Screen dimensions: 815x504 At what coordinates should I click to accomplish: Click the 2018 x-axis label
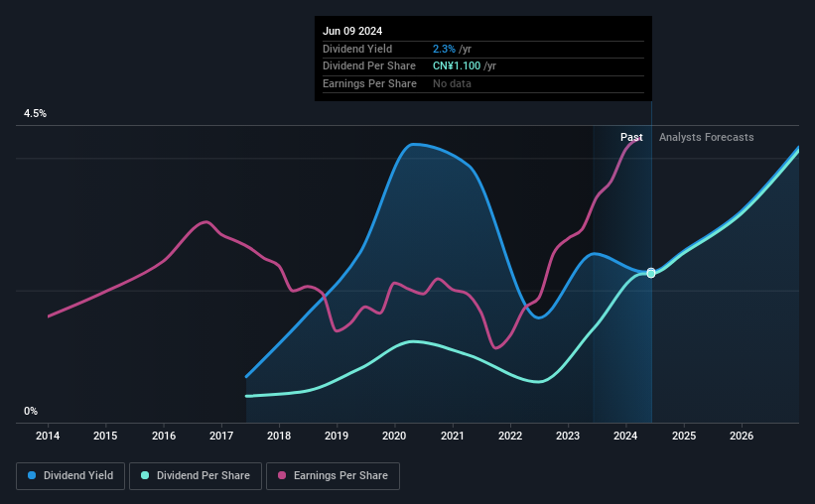tap(279, 436)
